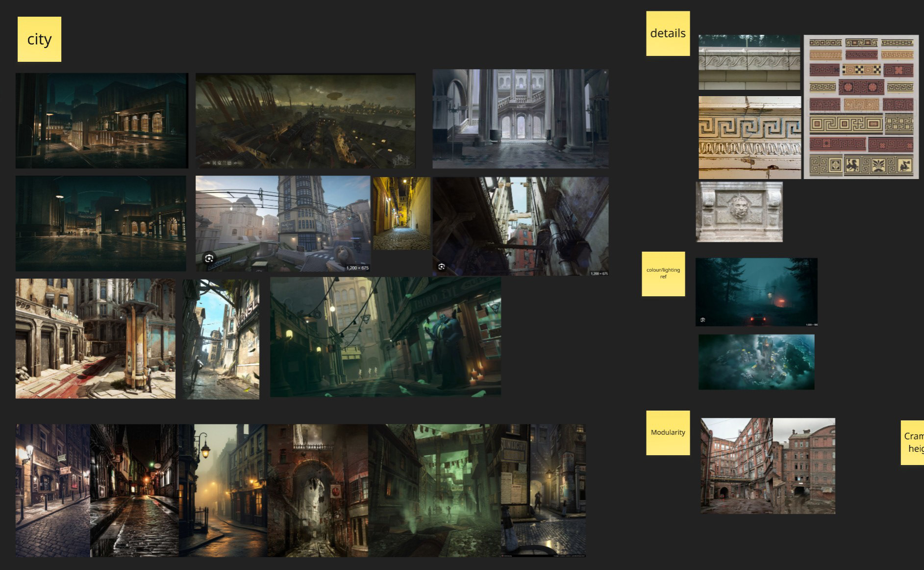This screenshot has height=570, width=924.
Task: Select the "details" sticky note
Action: pos(668,33)
